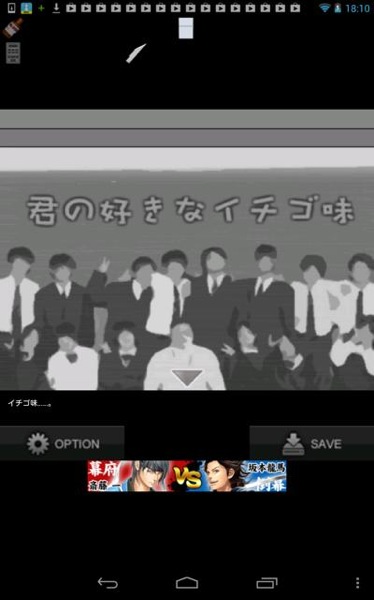Tap the bottle item icon
The height and width of the screenshot is (600, 374).
pyautogui.click(x=13, y=28)
